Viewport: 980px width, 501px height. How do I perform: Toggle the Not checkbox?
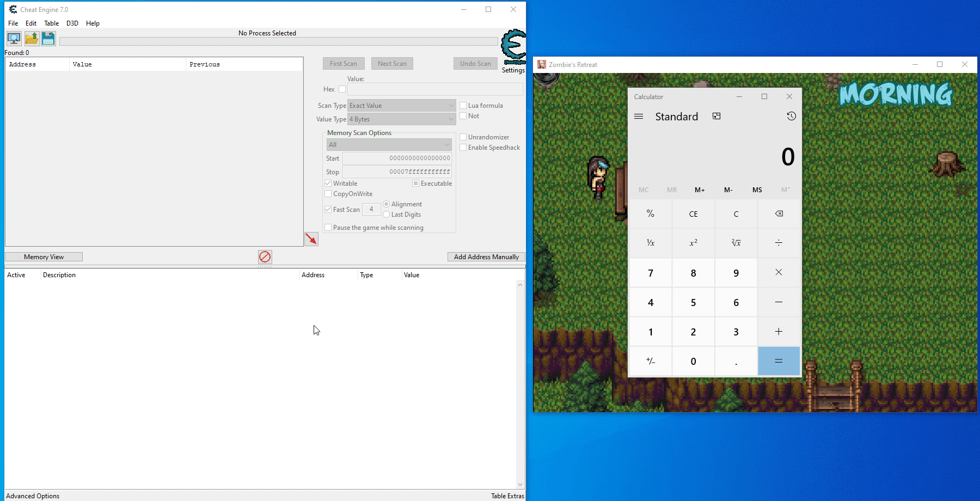pos(463,116)
